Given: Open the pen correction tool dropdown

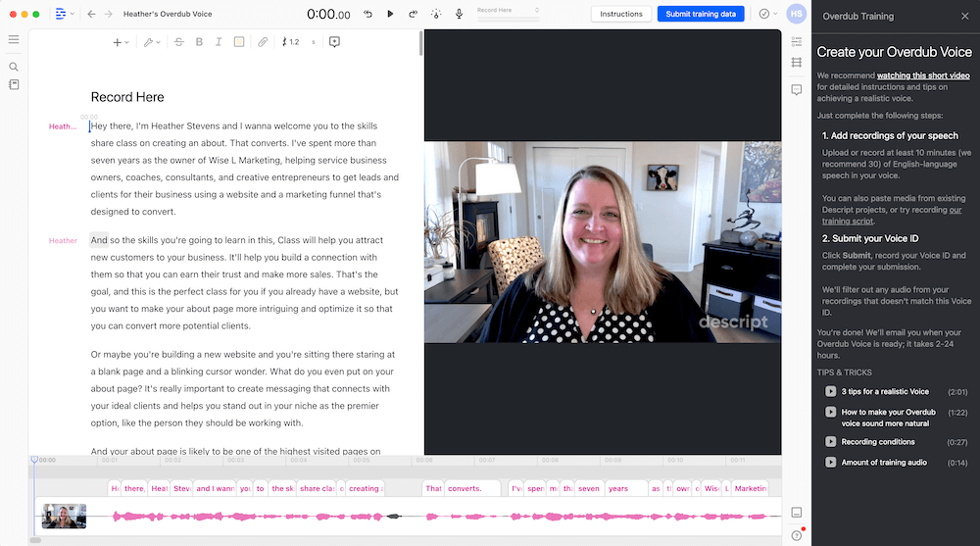Looking at the screenshot, I should click(x=151, y=42).
